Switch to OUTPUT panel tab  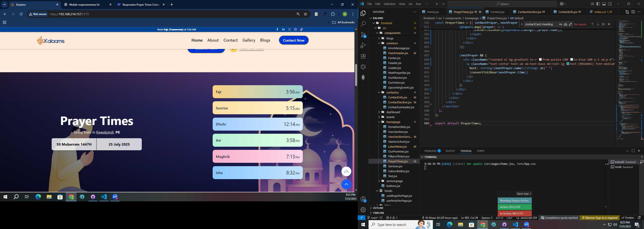coord(450,151)
